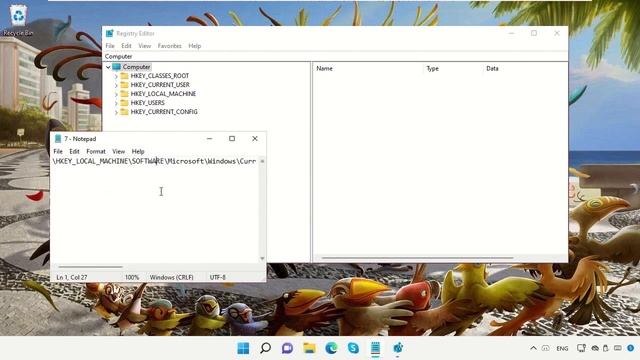Expand the HKEY_CURRENT_USER key
Viewport: 640px width, 360px height.
point(116,85)
